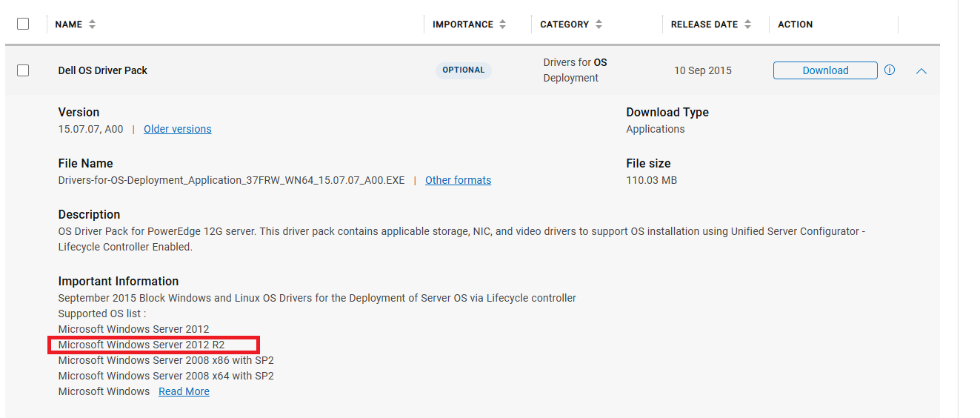Viewport: 980px width, 418px height.
Task: Click the info icon beside Download
Action: (x=890, y=70)
